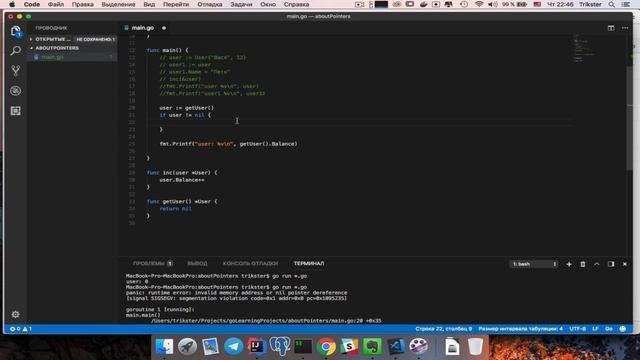Click the editor vertical scrollbar
This screenshot has width=640, height=360.
click(629, 118)
